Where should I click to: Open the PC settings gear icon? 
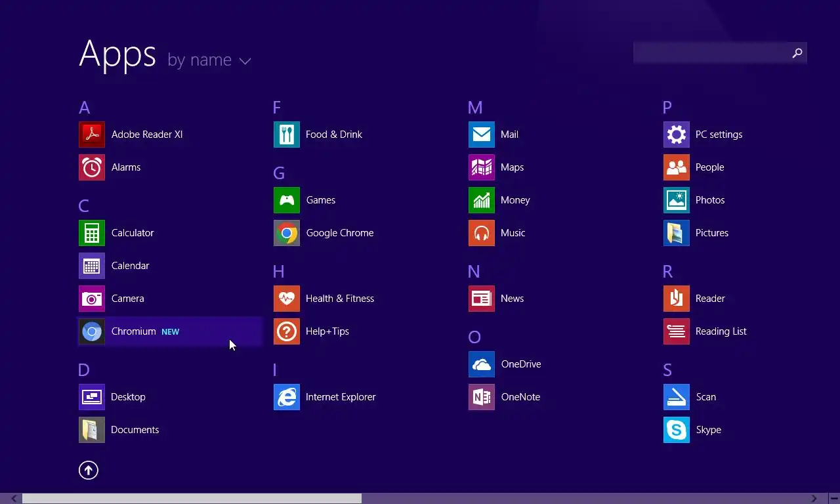click(x=677, y=135)
